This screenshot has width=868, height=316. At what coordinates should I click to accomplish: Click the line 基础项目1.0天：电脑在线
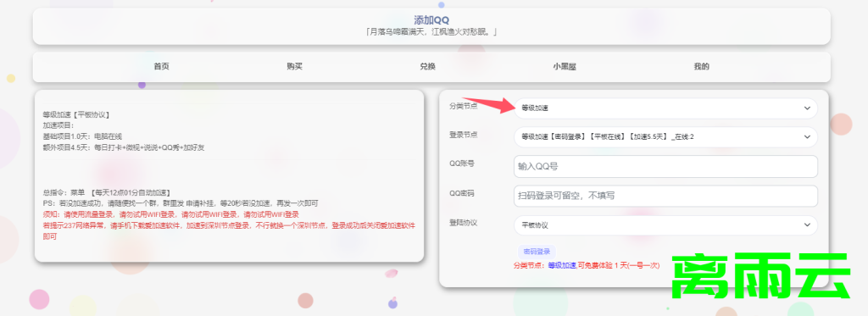click(x=82, y=136)
